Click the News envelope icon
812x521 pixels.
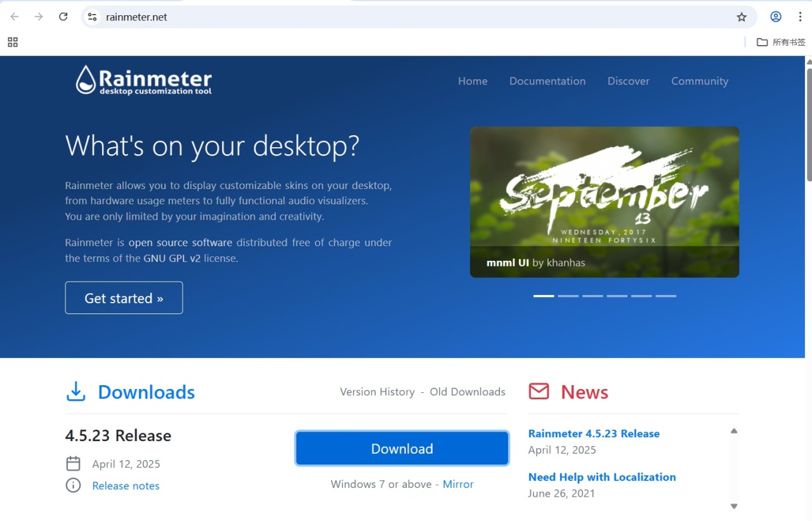[x=539, y=392]
